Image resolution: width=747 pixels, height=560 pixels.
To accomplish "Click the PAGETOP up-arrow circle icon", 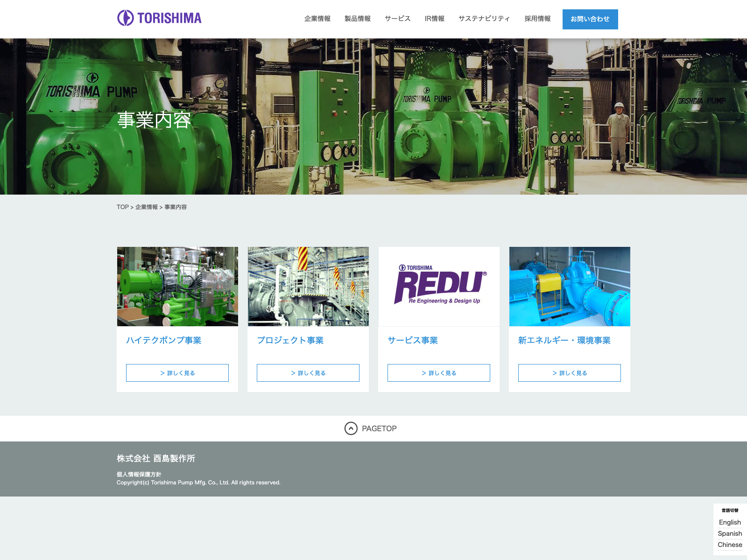I will point(351,428).
